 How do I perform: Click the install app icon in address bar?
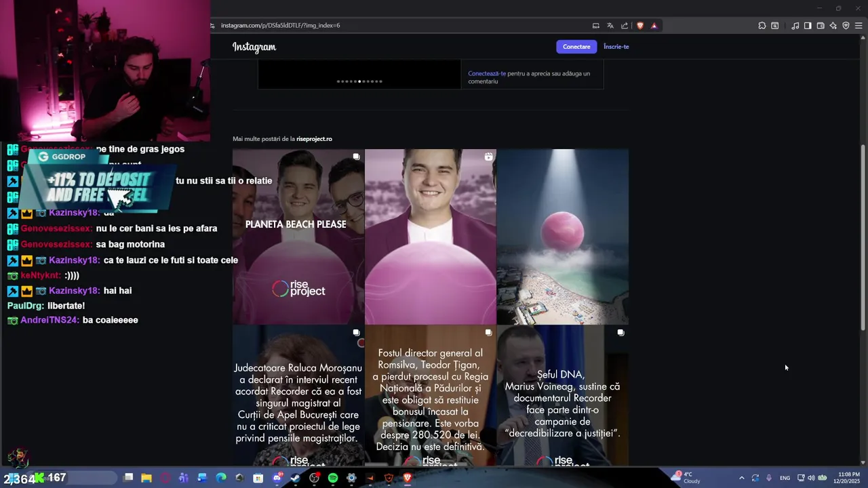596,26
